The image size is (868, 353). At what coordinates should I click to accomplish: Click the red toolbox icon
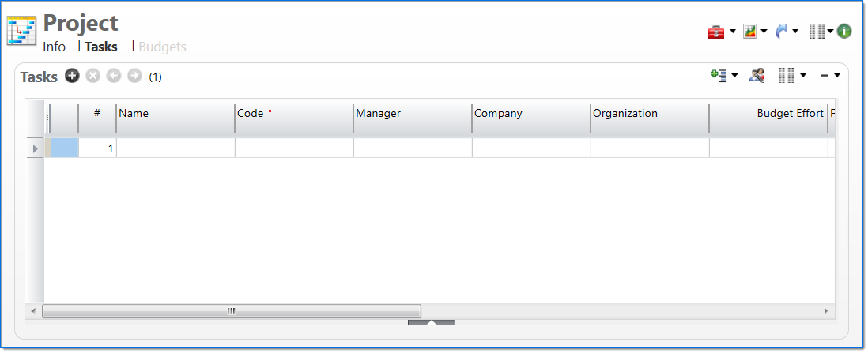point(715,32)
